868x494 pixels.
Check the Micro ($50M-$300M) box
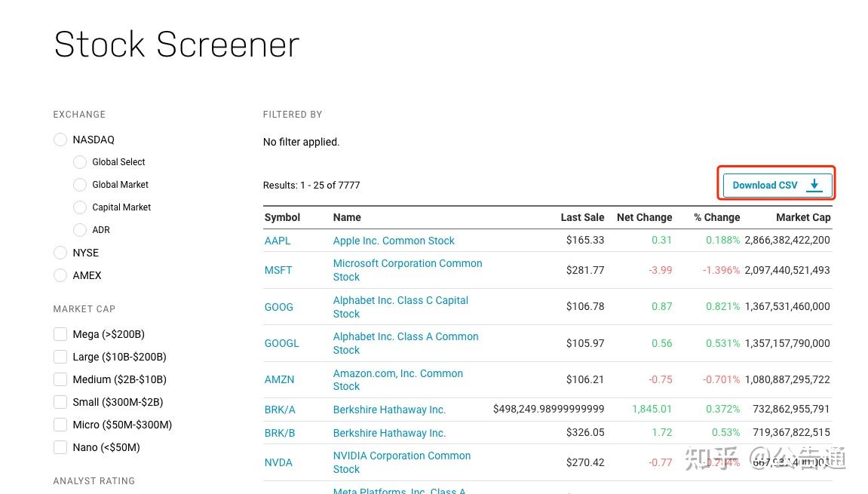click(60, 425)
